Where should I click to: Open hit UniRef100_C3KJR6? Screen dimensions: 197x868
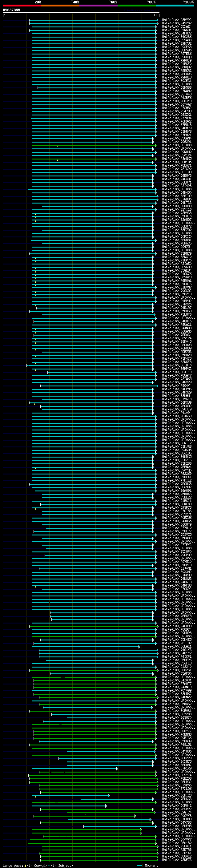pos(176,446)
